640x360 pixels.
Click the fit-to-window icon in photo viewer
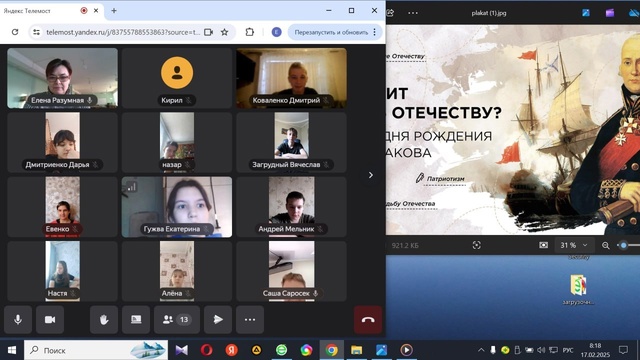coord(476,245)
